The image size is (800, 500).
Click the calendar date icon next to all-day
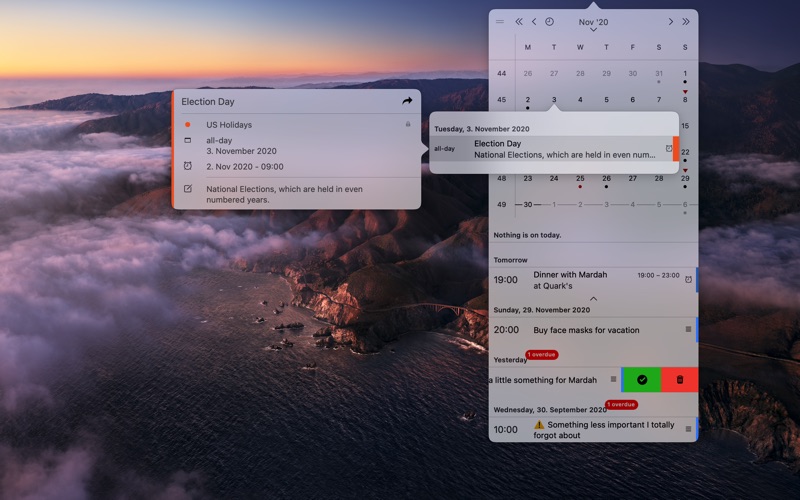pos(188,140)
